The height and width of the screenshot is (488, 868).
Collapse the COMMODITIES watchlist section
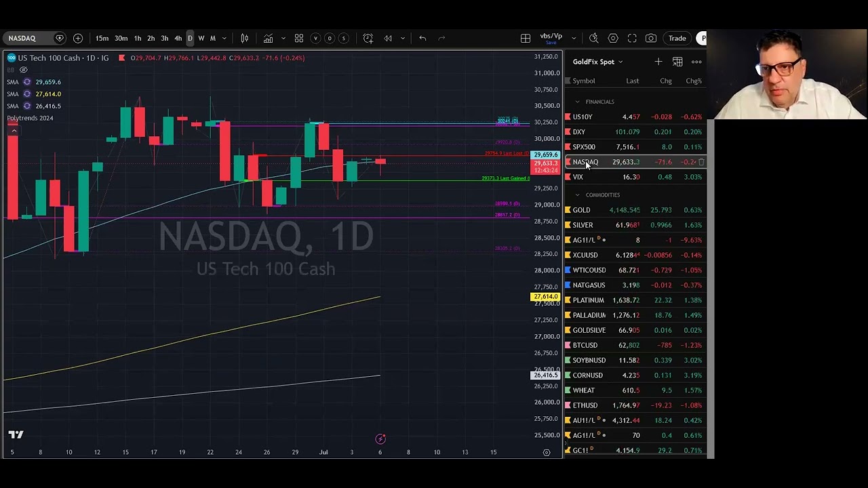pyautogui.click(x=578, y=195)
